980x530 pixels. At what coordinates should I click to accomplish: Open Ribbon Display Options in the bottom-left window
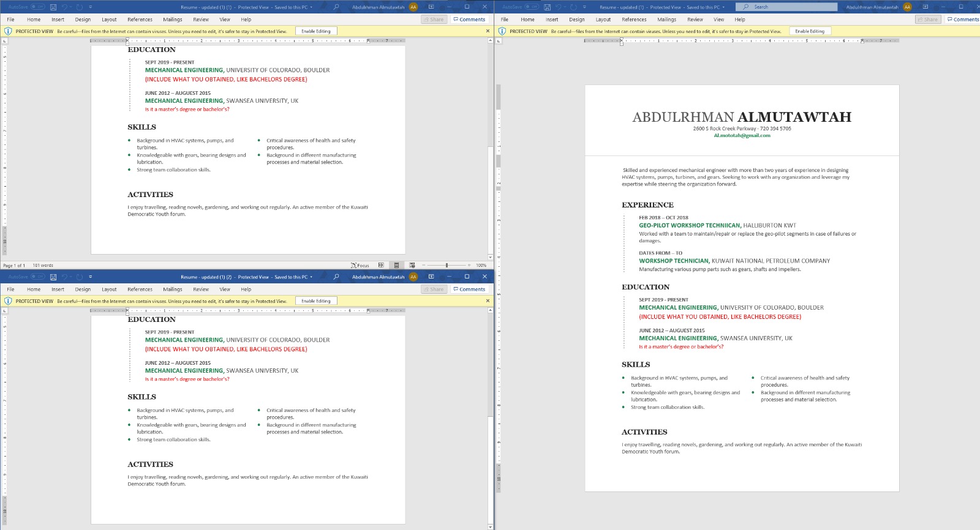(431, 277)
